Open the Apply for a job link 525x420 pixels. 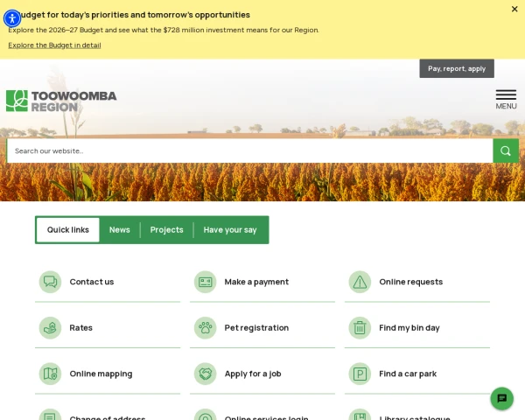(x=253, y=374)
